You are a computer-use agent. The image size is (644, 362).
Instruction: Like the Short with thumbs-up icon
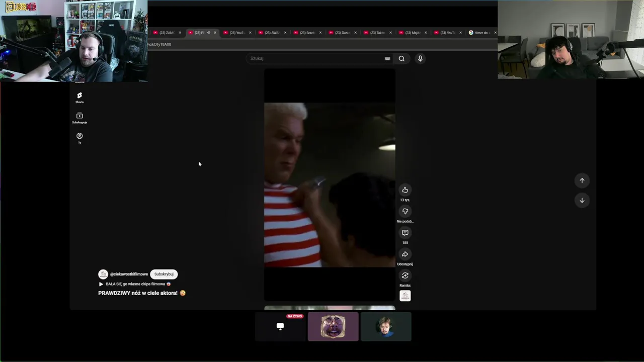[405, 190]
